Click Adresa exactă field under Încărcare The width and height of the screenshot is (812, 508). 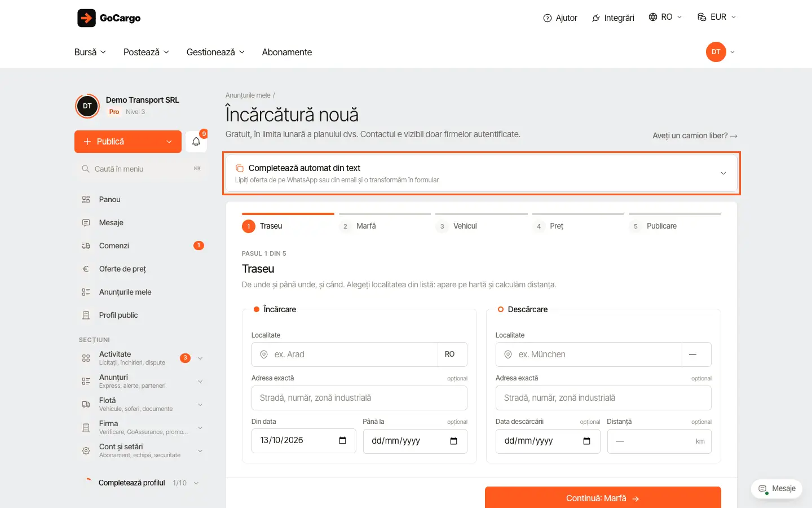(359, 398)
